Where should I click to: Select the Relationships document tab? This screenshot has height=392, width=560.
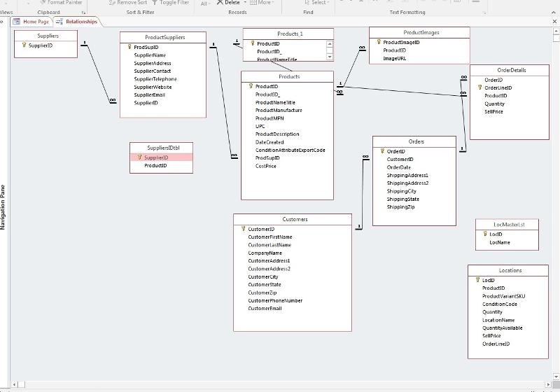click(78, 22)
